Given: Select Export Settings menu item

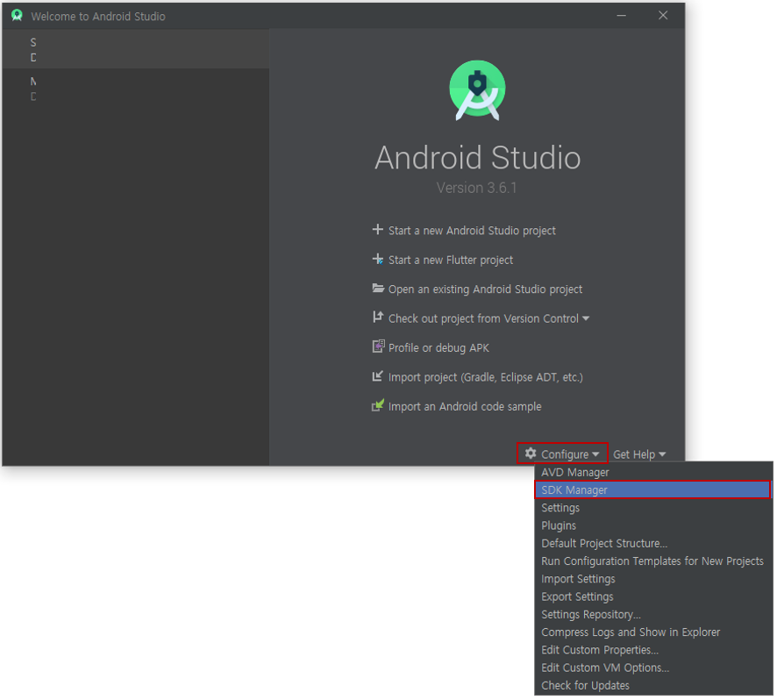Looking at the screenshot, I should (x=654, y=598).
